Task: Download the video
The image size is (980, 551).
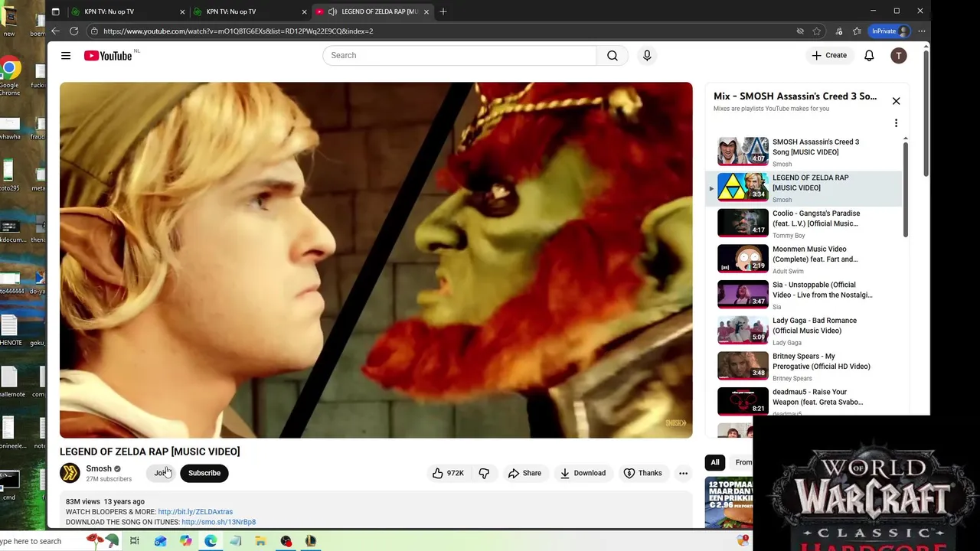Action: pos(583,473)
